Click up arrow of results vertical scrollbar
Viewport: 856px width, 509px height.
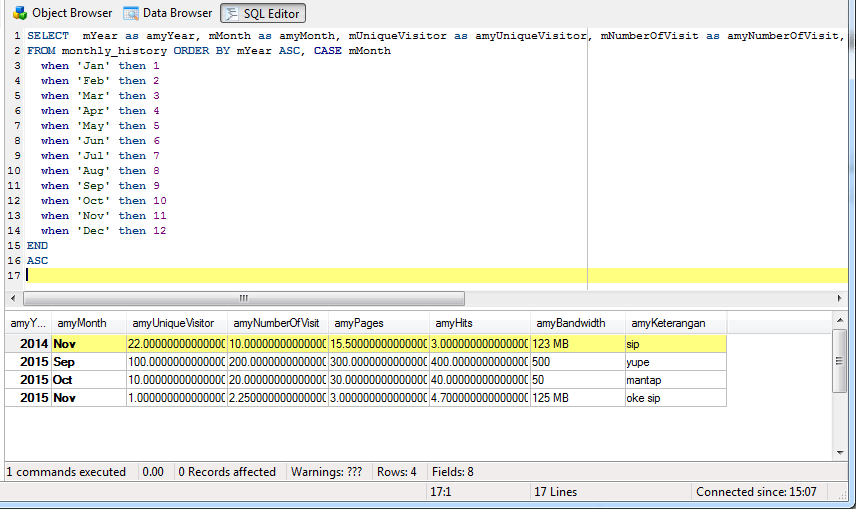(840, 320)
